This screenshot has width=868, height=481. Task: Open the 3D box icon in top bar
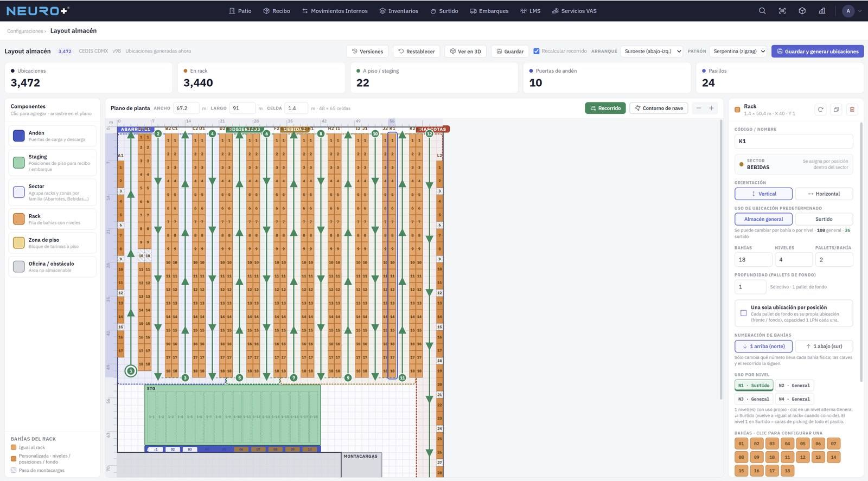pyautogui.click(x=802, y=11)
